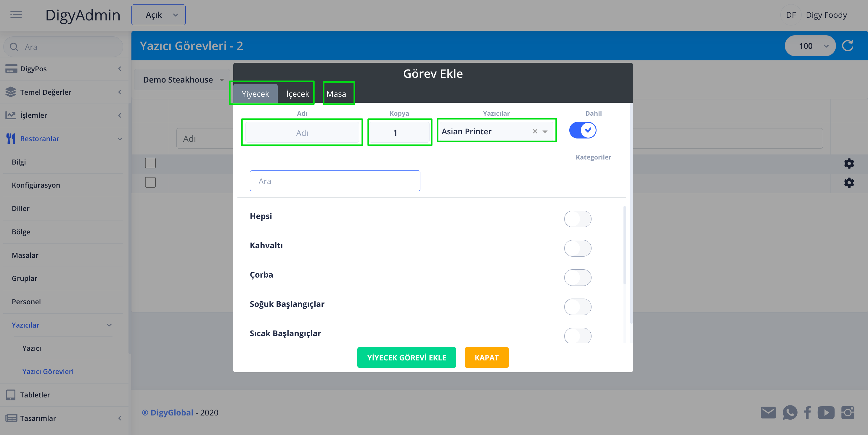The width and height of the screenshot is (868, 435).
Task: Open the email envelope icon
Action: 768,413
